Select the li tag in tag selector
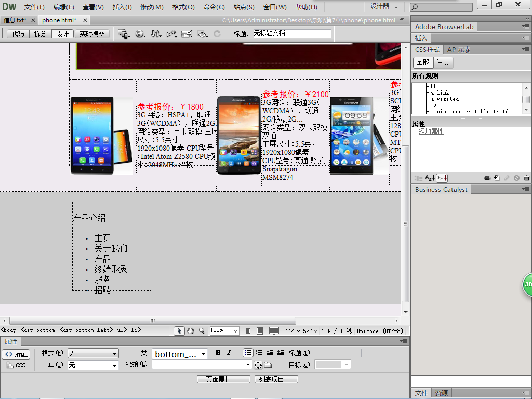This screenshot has width=532, height=399. [x=135, y=330]
